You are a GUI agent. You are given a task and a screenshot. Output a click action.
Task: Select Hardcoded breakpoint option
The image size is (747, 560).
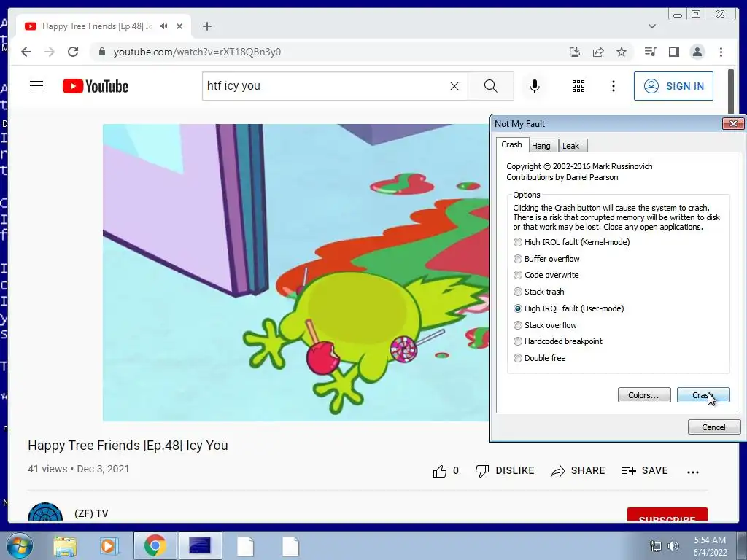tap(558, 341)
